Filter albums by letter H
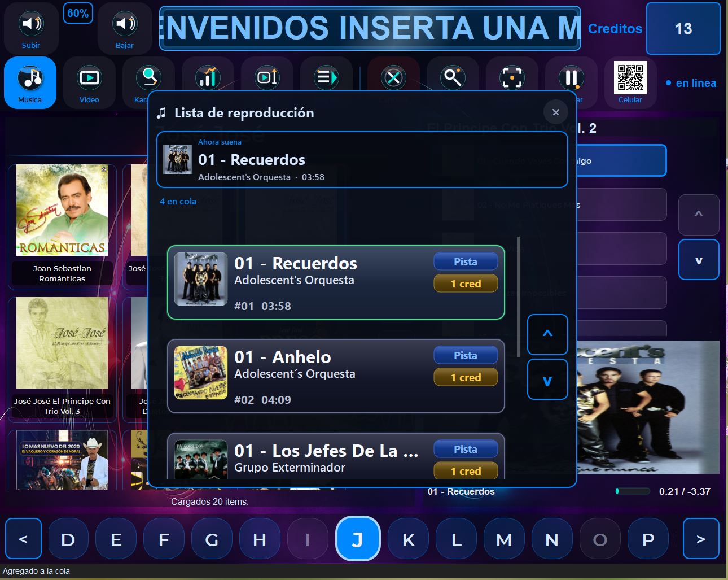Screen dimensions: 728x580 [260, 540]
